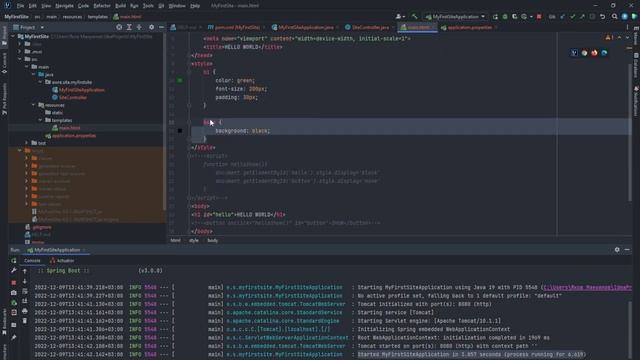640x360 pixels.
Task: Open in Chrome browser icon in editor
Action: 584,53
